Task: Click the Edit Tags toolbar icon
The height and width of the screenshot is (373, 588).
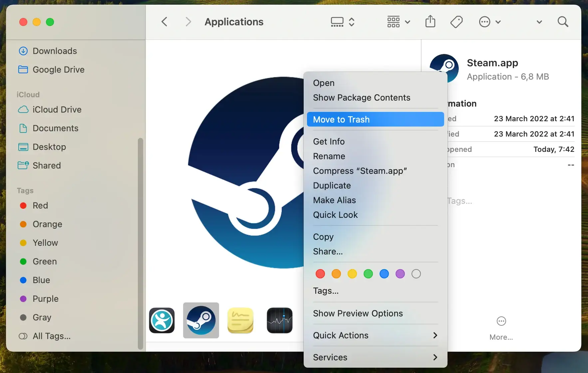Action: (456, 22)
